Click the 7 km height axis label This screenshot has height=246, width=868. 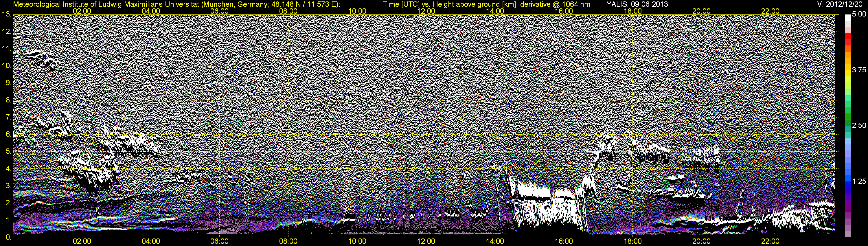8,118
